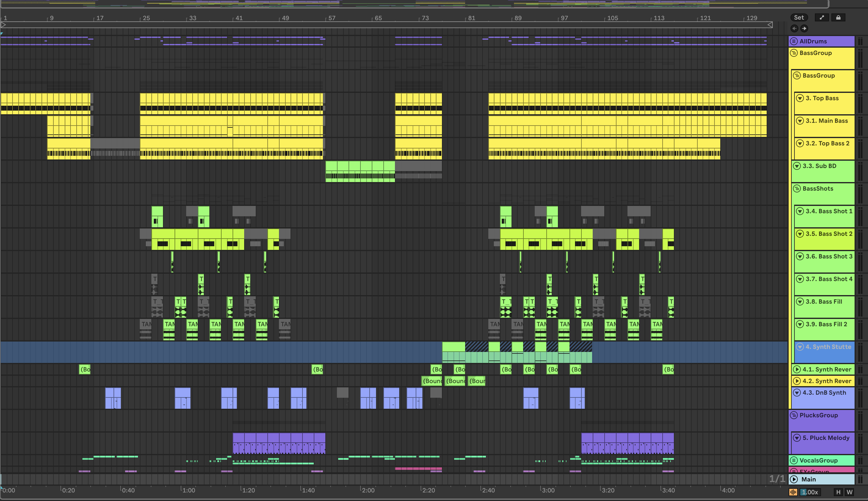The height and width of the screenshot is (501, 868).
Task: Jump to the next locator arrow
Action: tap(804, 28)
